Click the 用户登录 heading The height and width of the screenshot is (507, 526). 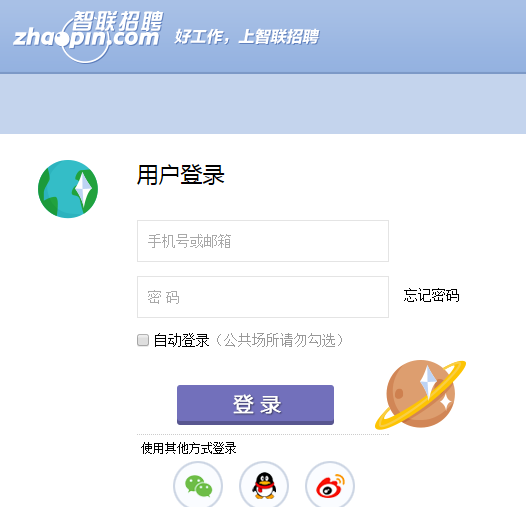(180, 175)
